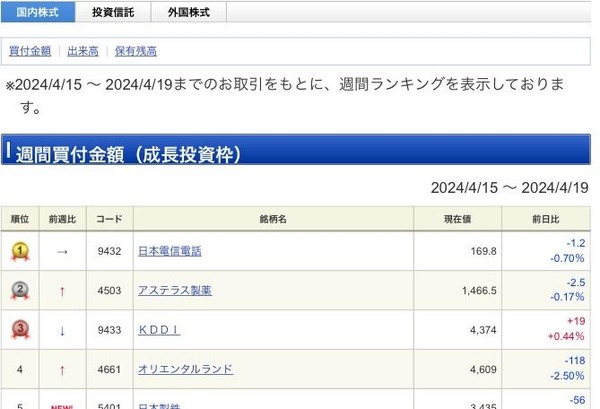Jump to the 買付金額 ranking link
The width and height of the screenshot is (600, 409).
coord(30,51)
